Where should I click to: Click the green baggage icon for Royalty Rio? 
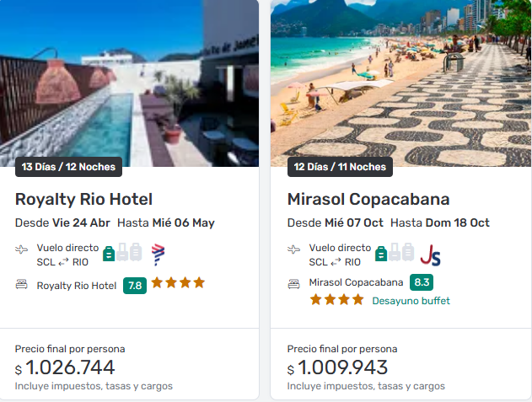click(x=109, y=253)
